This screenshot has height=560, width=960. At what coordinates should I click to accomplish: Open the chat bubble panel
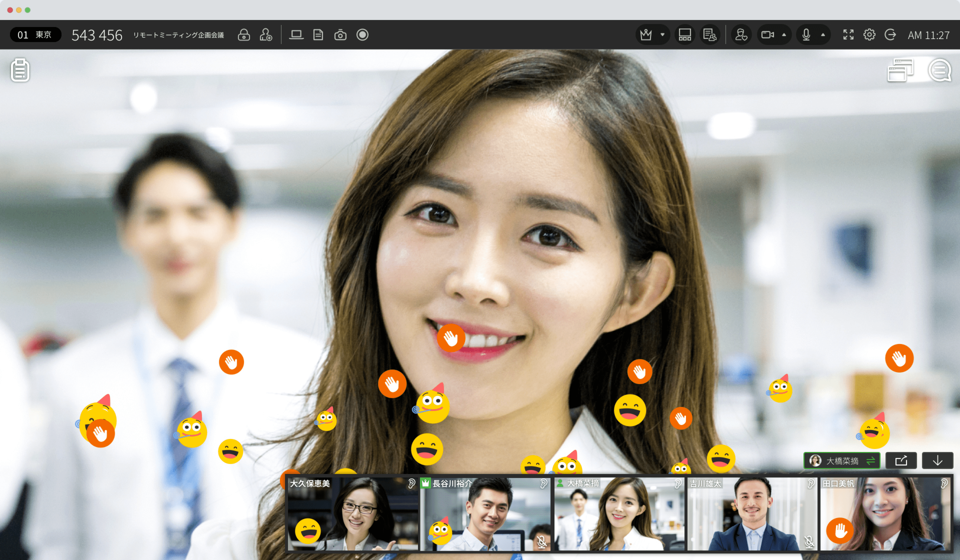[939, 70]
